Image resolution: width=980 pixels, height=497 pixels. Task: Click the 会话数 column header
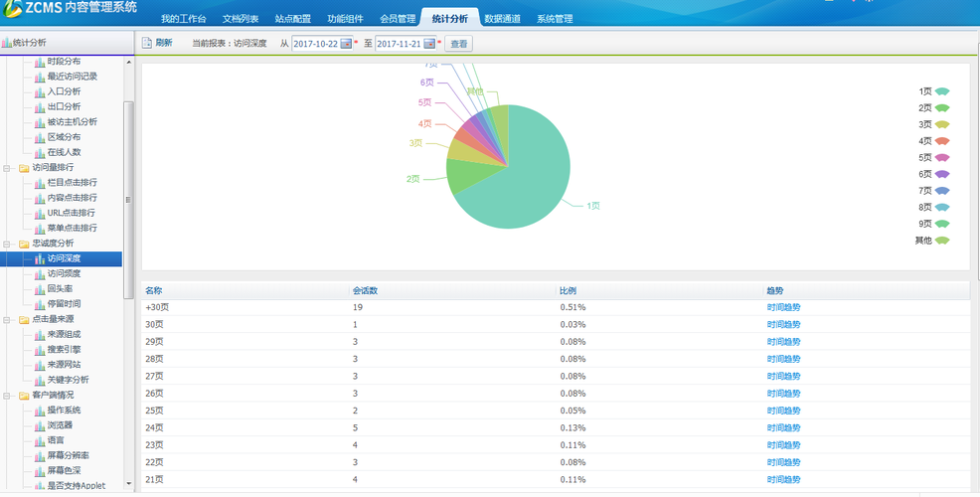click(x=364, y=291)
